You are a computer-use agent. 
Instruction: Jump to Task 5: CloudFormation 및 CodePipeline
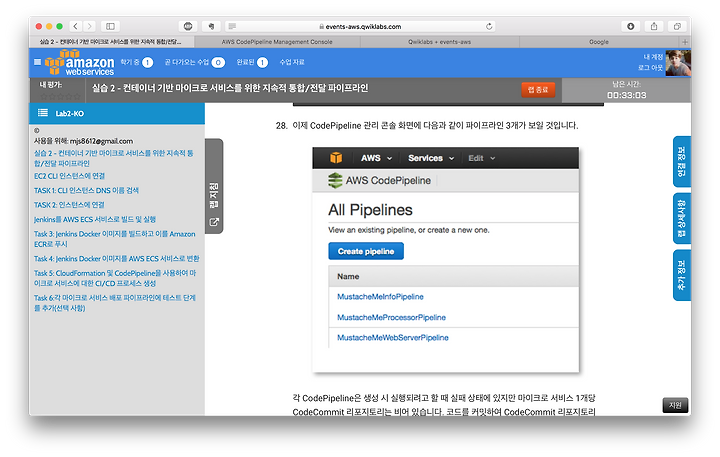click(115, 278)
